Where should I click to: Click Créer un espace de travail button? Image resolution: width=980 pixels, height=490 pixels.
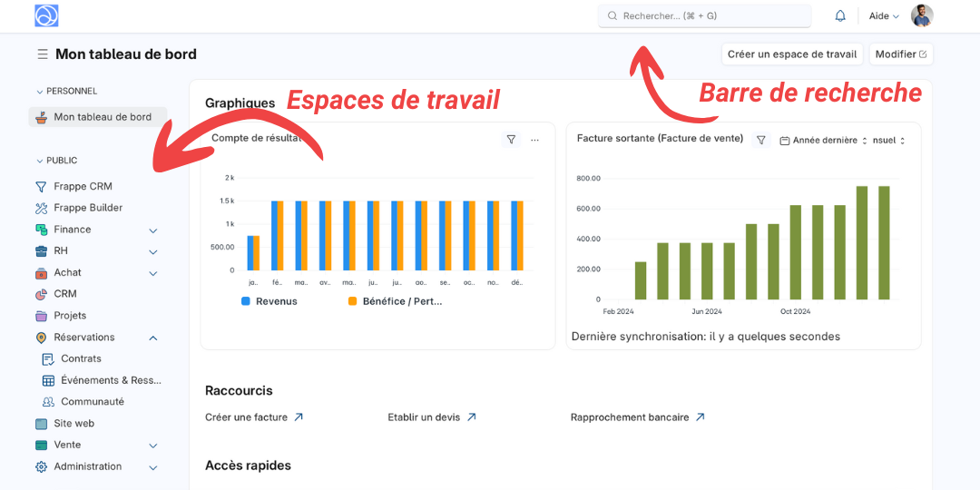pyautogui.click(x=792, y=54)
